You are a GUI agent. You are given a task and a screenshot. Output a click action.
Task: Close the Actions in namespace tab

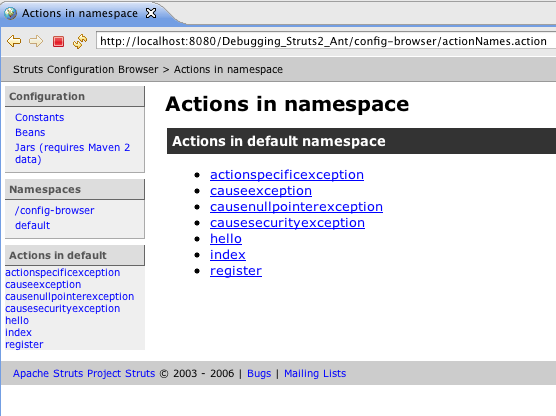point(151,13)
